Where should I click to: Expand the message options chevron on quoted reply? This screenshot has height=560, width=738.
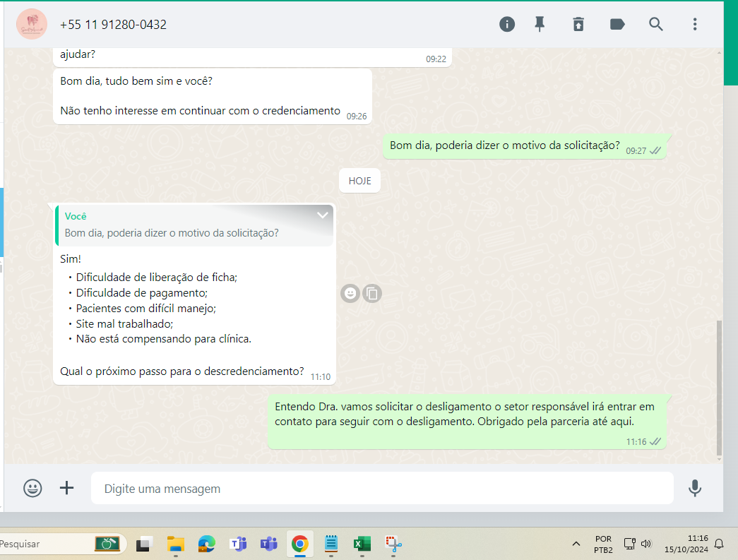coord(323,215)
